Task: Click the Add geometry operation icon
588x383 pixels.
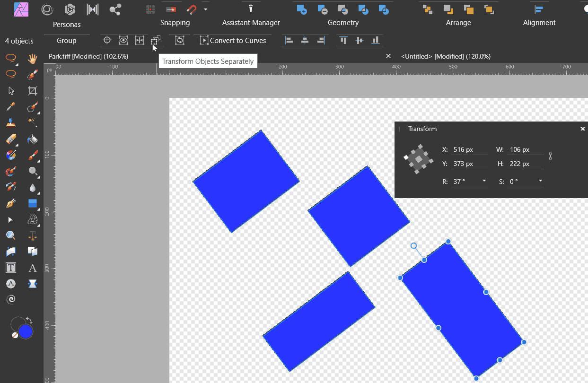Action: (x=302, y=9)
